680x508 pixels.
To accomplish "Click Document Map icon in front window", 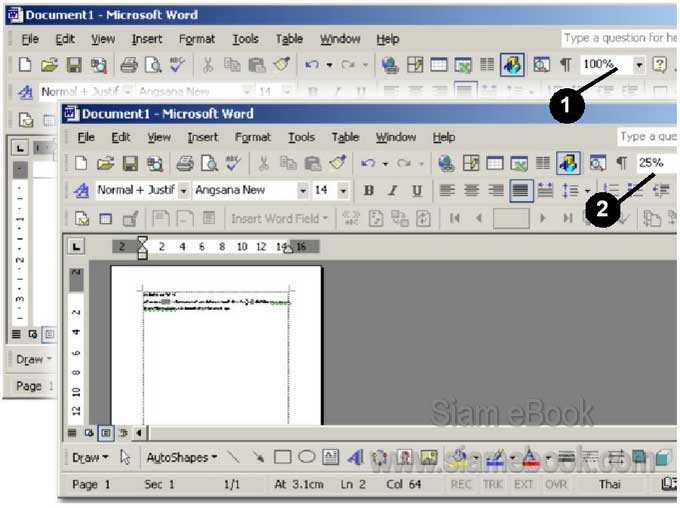I will [x=597, y=163].
